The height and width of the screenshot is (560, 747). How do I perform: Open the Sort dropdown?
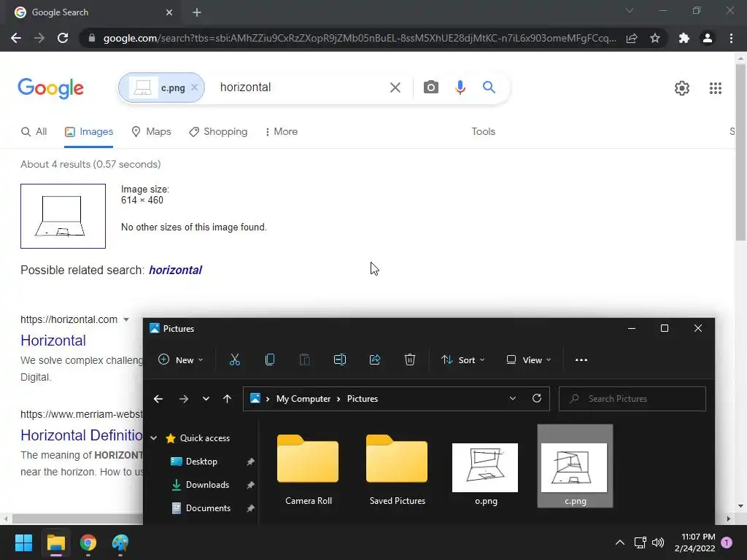462,359
